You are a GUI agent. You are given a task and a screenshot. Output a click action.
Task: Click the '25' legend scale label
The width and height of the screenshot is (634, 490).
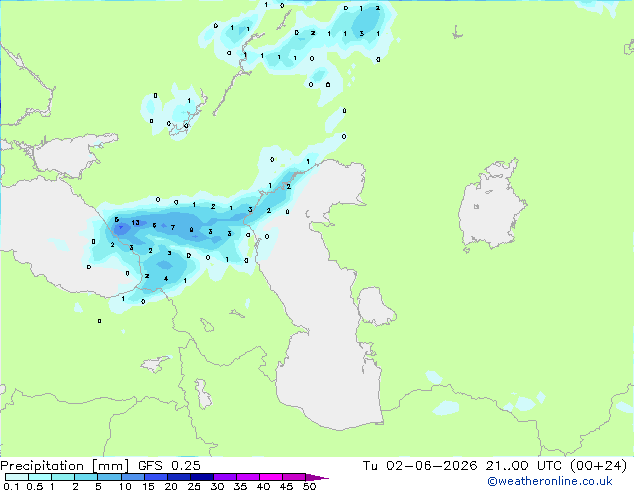pos(194,486)
